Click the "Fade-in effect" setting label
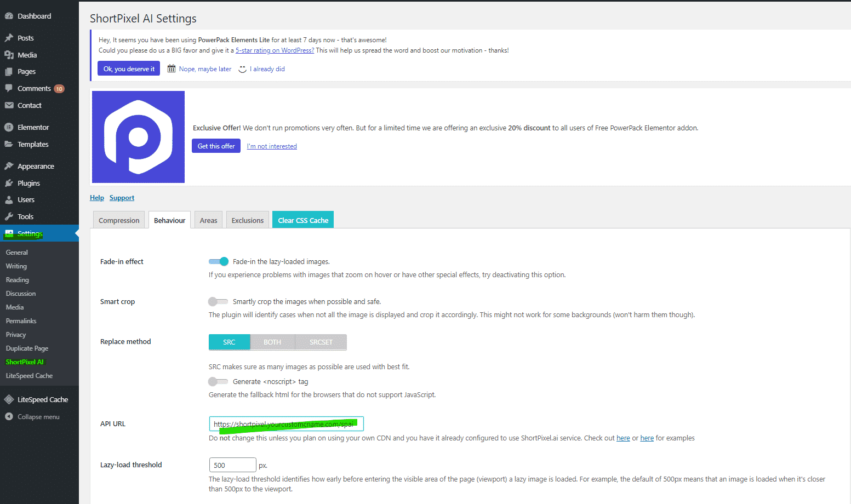 pos(122,262)
